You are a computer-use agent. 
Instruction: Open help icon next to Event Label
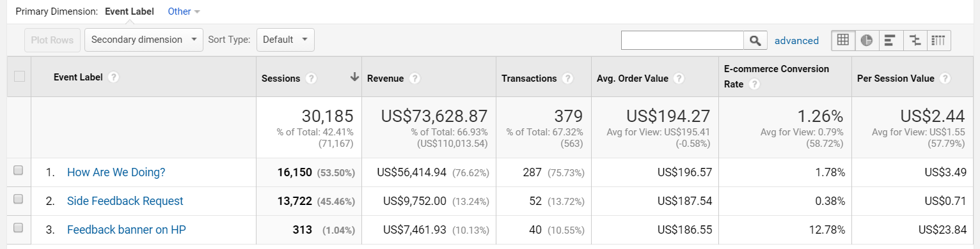(113, 77)
